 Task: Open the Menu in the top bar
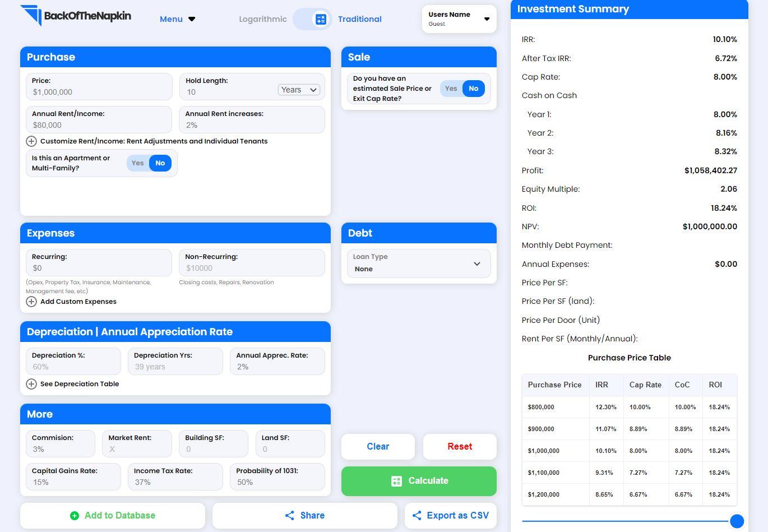pos(177,19)
